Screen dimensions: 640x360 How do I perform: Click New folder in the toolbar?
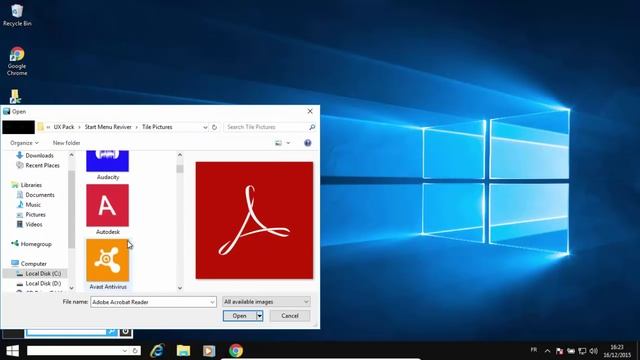[67, 143]
